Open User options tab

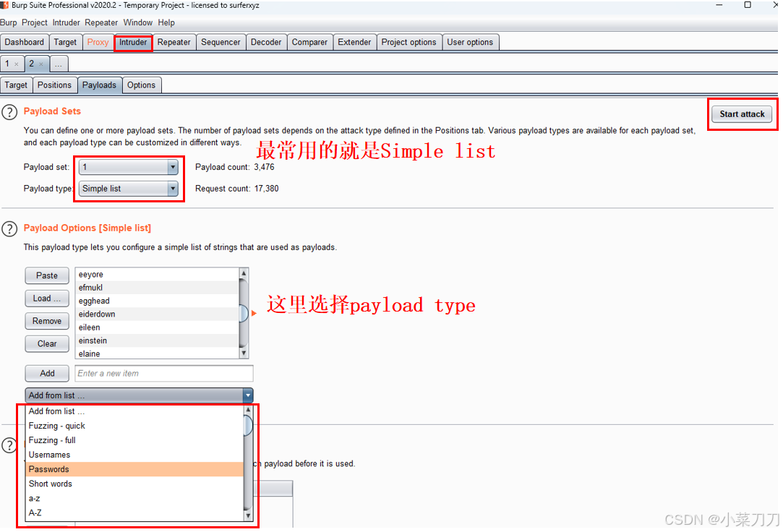point(470,43)
